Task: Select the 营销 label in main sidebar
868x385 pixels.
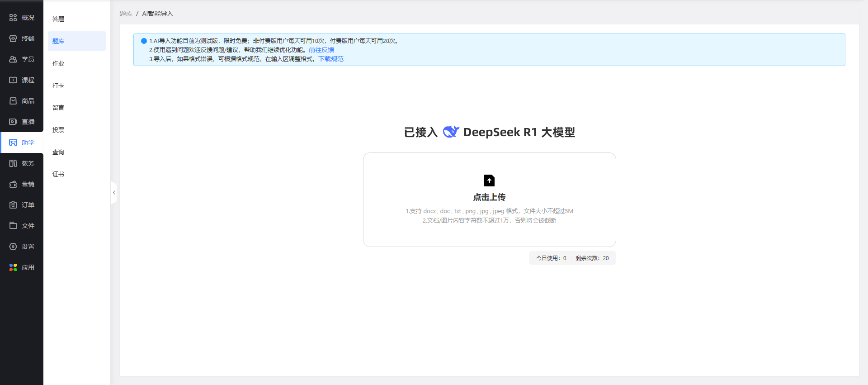Action: click(28, 184)
